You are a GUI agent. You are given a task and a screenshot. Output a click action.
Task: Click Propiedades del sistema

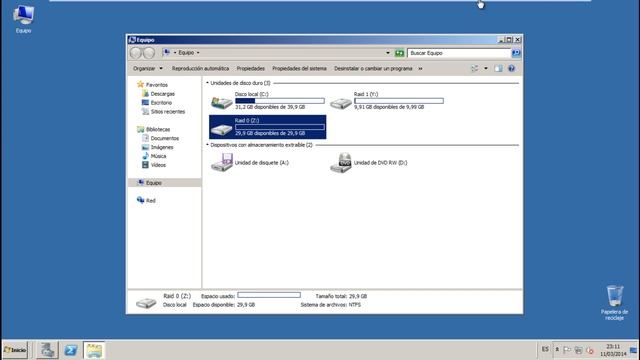pyautogui.click(x=299, y=69)
